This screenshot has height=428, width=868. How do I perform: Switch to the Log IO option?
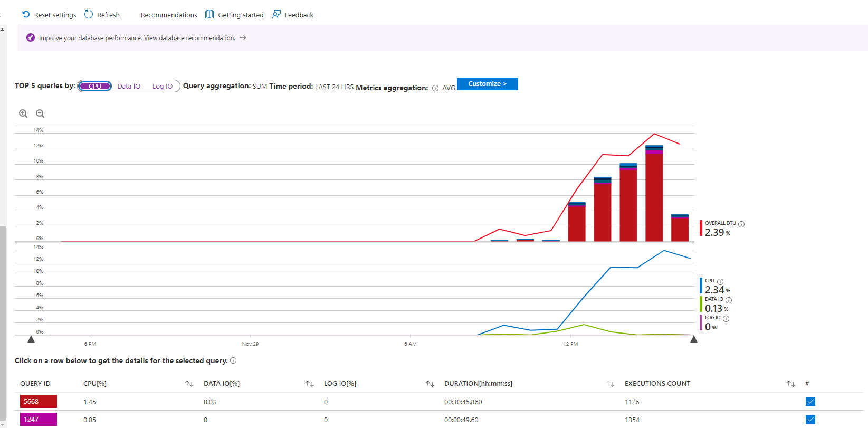point(163,86)
